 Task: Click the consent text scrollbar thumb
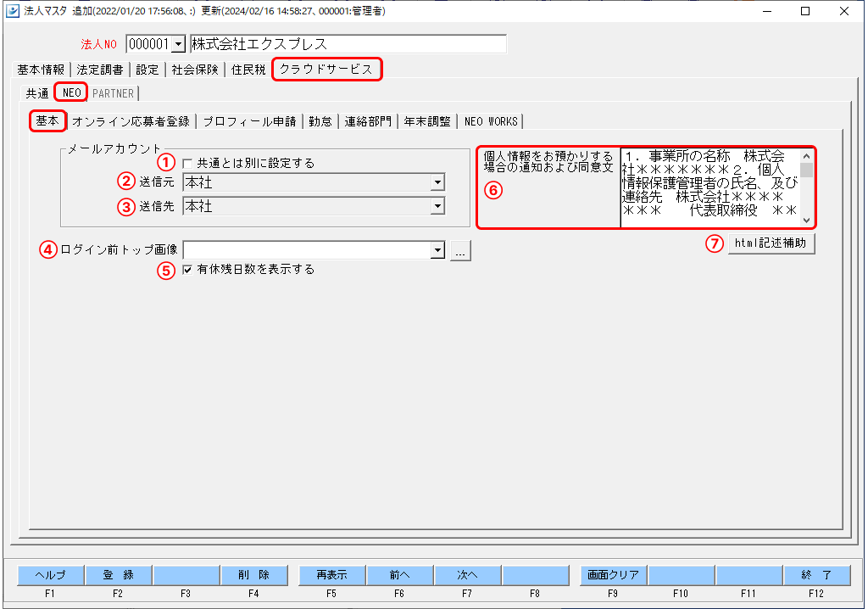tap(807, 170)
